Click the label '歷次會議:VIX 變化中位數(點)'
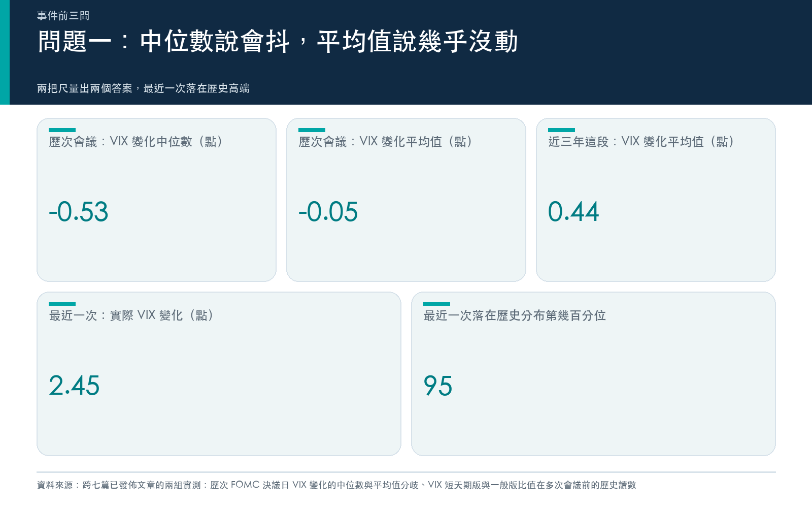Viewport: 812px width, 508px height. point(136,142)
